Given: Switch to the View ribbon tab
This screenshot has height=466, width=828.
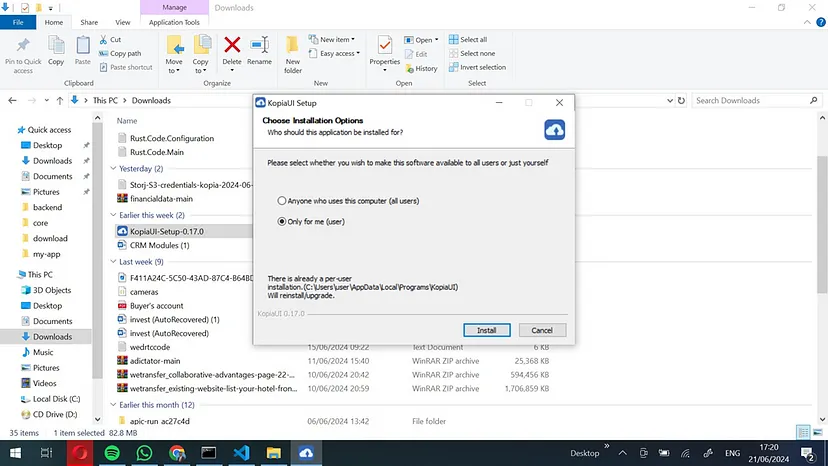Looking at the screenshot, I should (x=122, y=22).
